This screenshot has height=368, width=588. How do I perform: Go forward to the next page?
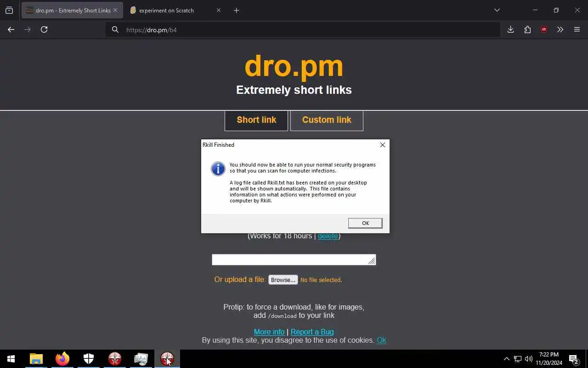point(28,29)
